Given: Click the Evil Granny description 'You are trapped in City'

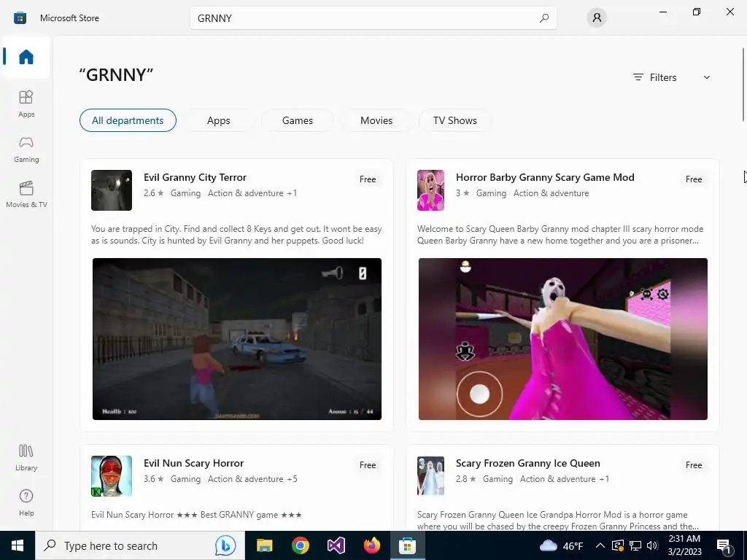Looking at the screenshot, I should point(236,235).
